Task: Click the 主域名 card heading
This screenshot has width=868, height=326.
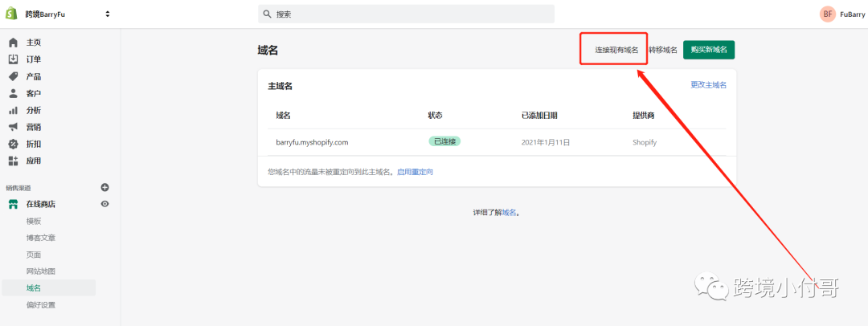Action: coord(280,86)
